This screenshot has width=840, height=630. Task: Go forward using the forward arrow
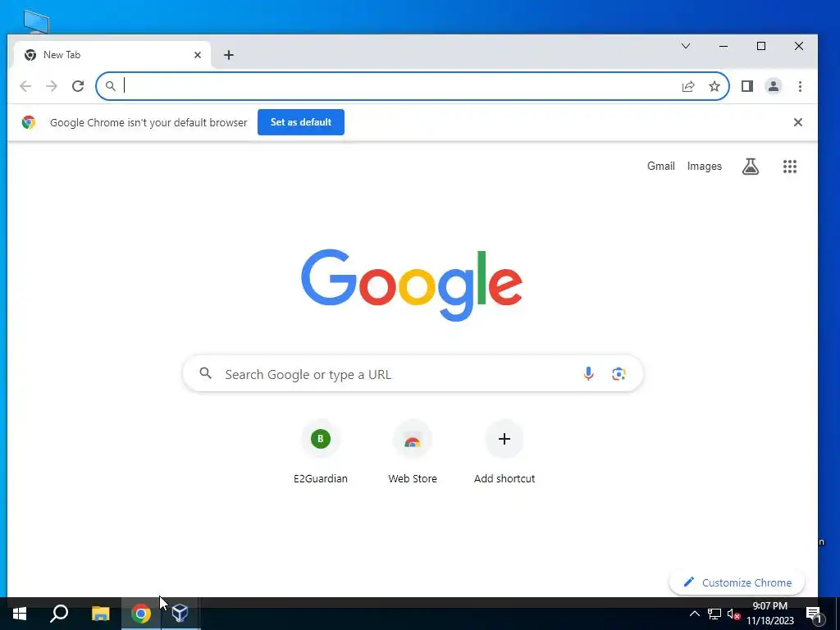pos(52,86)
